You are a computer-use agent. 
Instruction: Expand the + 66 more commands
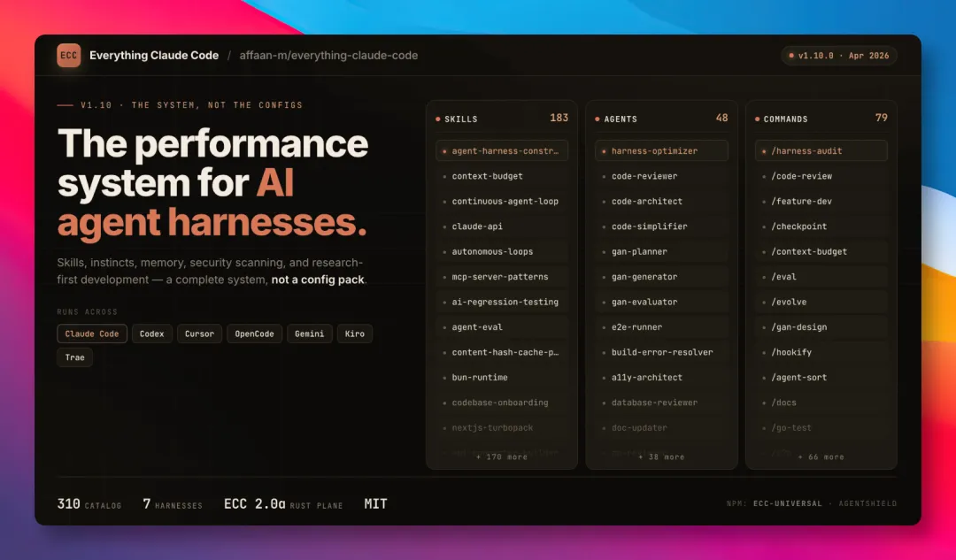point(821,457)
